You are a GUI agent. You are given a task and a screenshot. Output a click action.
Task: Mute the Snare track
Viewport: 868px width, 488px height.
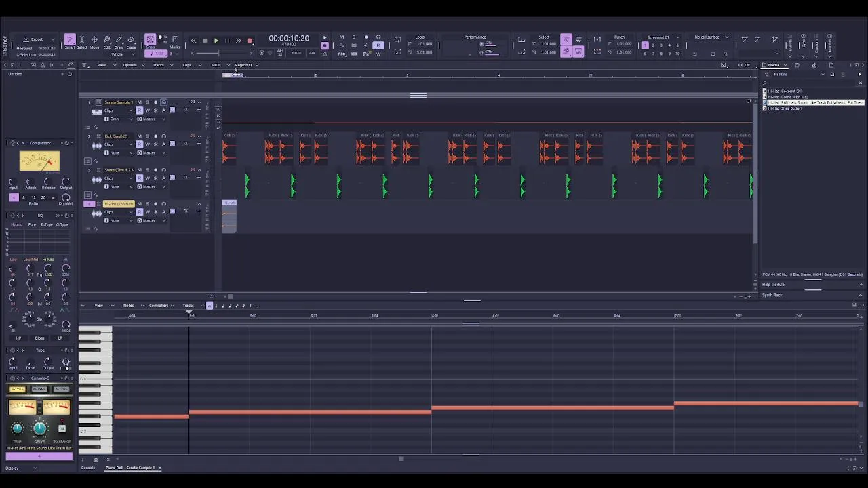[x=140, y=170]
